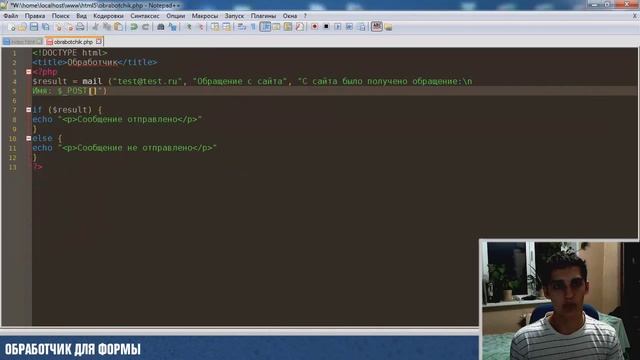
Task: Run the macro multiple times
Action: point(349,27)
